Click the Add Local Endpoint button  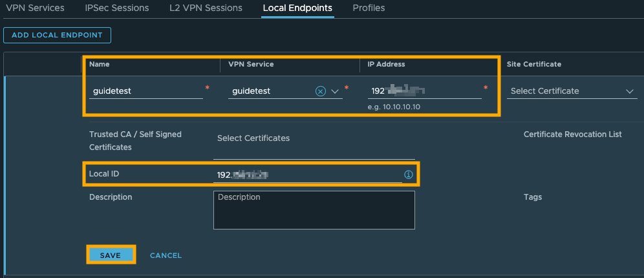pos(57,36)
